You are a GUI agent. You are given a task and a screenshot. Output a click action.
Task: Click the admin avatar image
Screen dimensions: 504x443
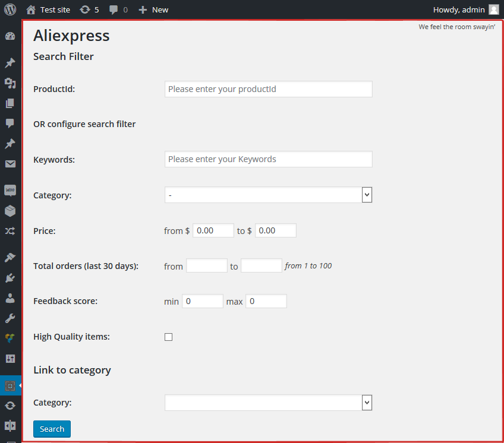tap(494, 10)
